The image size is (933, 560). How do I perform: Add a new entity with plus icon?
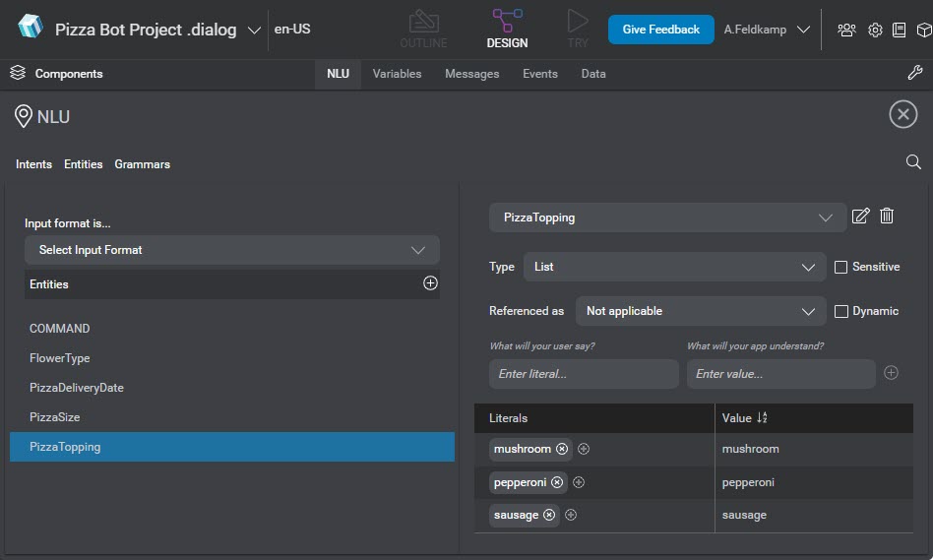tap(430, 283)
